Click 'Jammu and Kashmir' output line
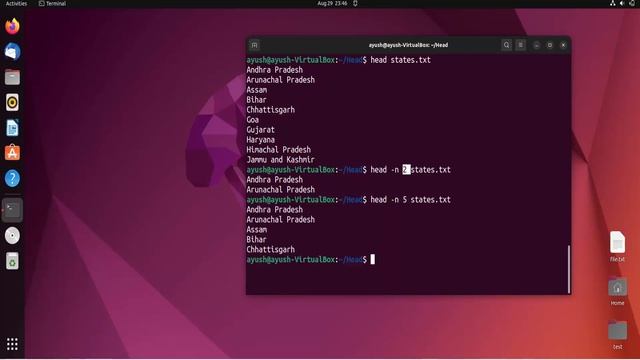This screenshot has height=360, width=640. [x=280, y=160]
